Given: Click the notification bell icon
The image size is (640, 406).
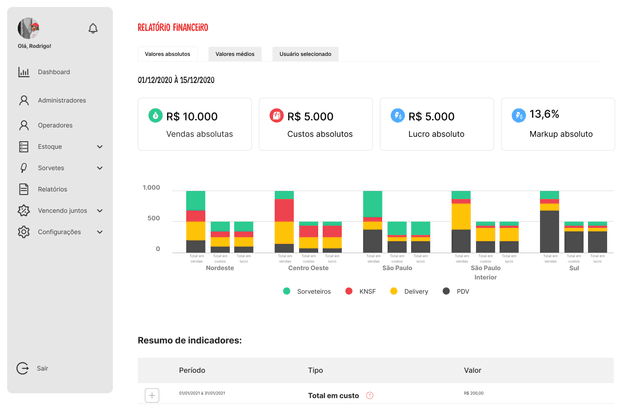Looking at the screenshot, I should coord(93,29).
